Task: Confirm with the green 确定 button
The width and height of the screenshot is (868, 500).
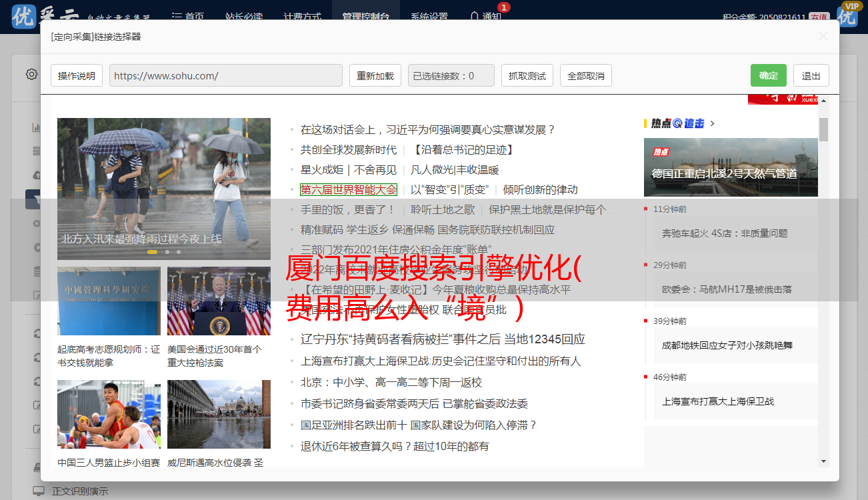Action: 769,75
